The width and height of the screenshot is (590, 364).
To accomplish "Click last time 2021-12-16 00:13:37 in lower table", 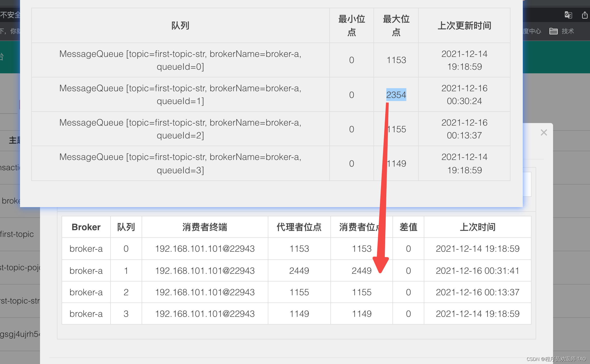I will [477, 292].
